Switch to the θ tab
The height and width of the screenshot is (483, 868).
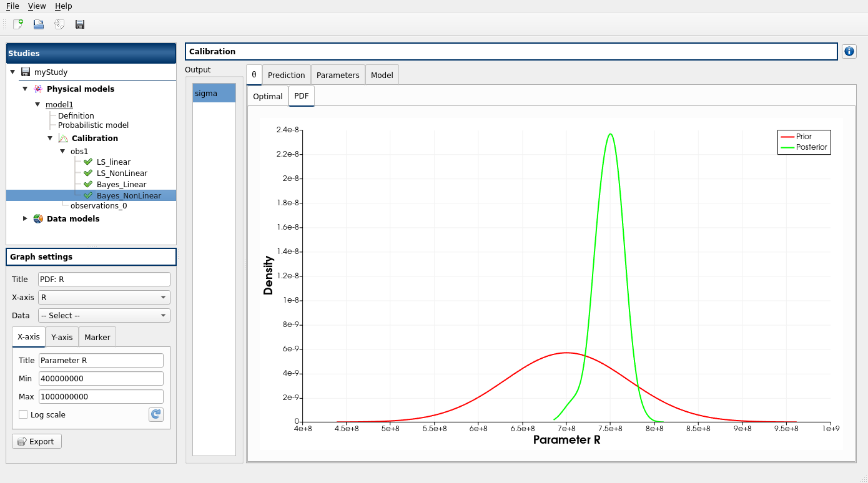tap(254, 74)
